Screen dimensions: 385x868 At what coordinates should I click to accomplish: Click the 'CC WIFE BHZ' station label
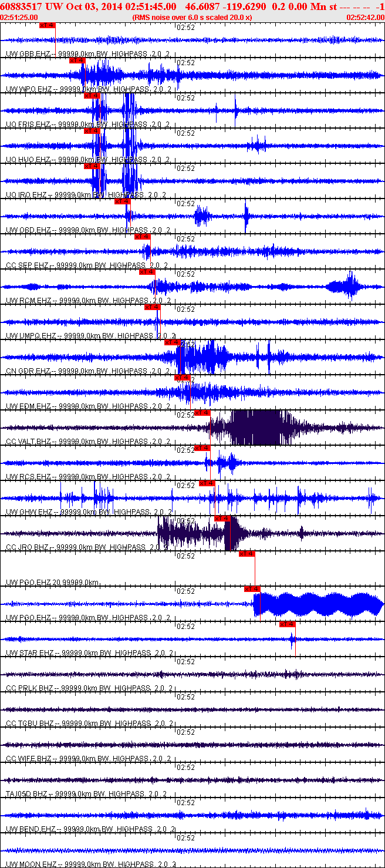pyautogui.click(x=29, y=759)
